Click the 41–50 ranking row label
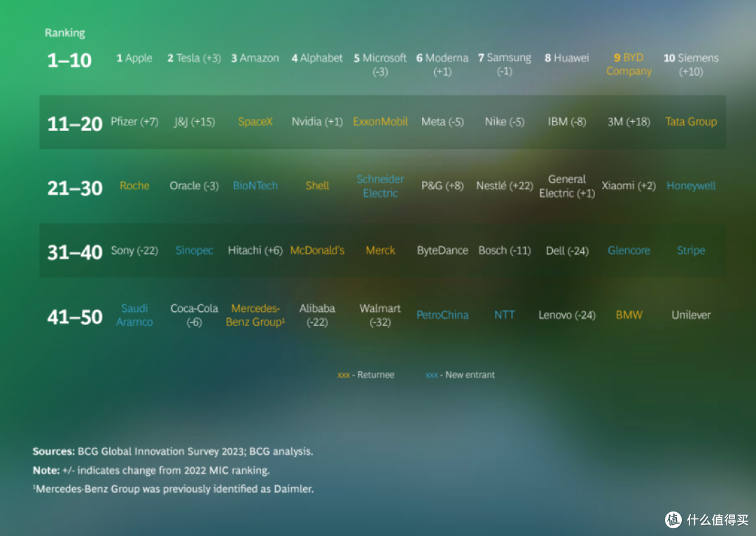 [75, 317]
